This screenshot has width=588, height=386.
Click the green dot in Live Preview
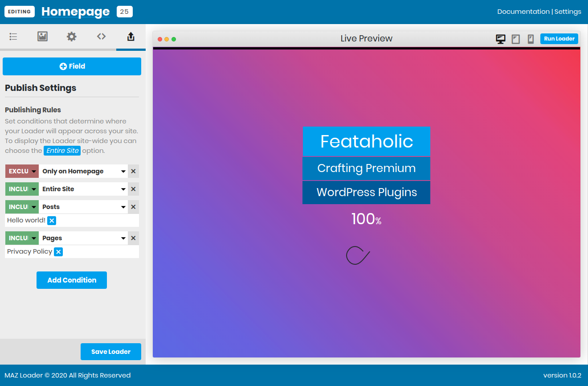[x=174, y=39]
